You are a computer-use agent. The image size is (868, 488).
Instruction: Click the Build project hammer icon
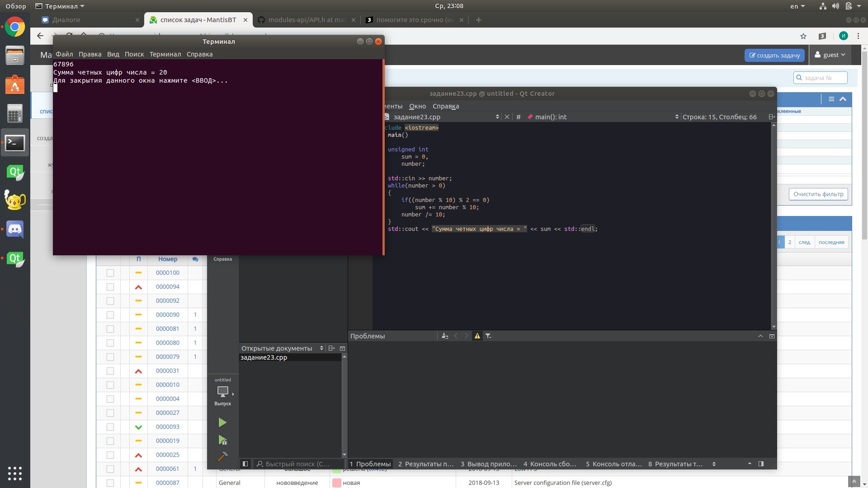(222, 456)
